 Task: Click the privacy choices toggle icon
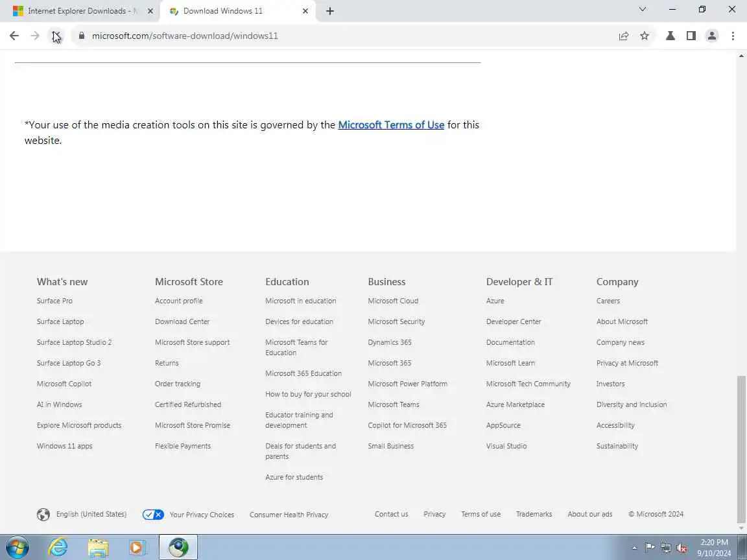(x=153, y=514)
